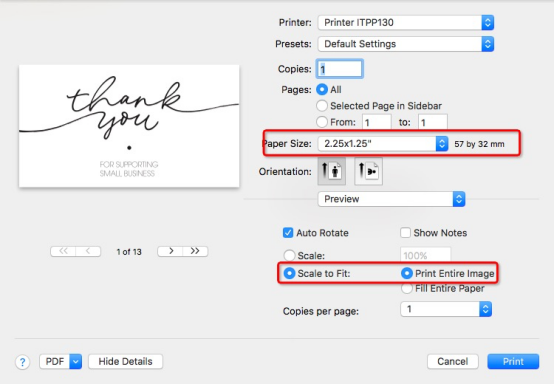The height and width of the screenshot is (384, 554).
Task: Go to next page arrow
Action: click(170, 251)
